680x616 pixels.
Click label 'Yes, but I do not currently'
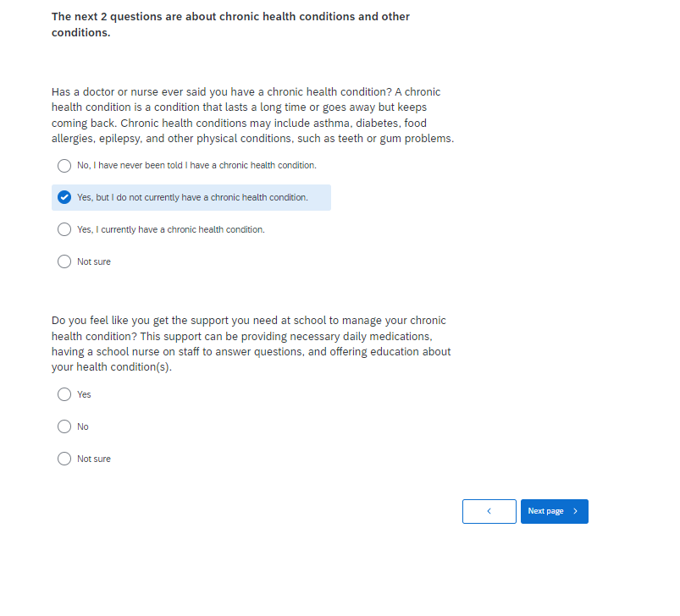[192, 197]
